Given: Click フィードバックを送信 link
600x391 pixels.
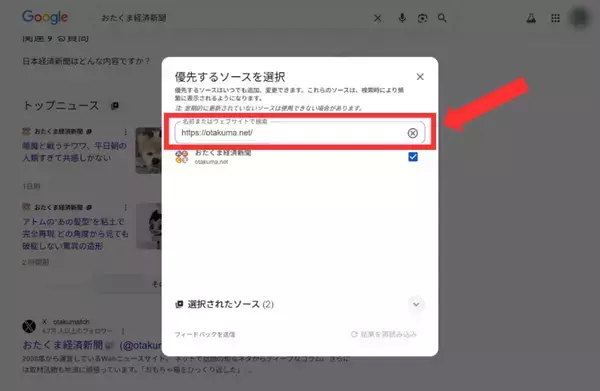Looking at the screenshot, I should point(205,334).
